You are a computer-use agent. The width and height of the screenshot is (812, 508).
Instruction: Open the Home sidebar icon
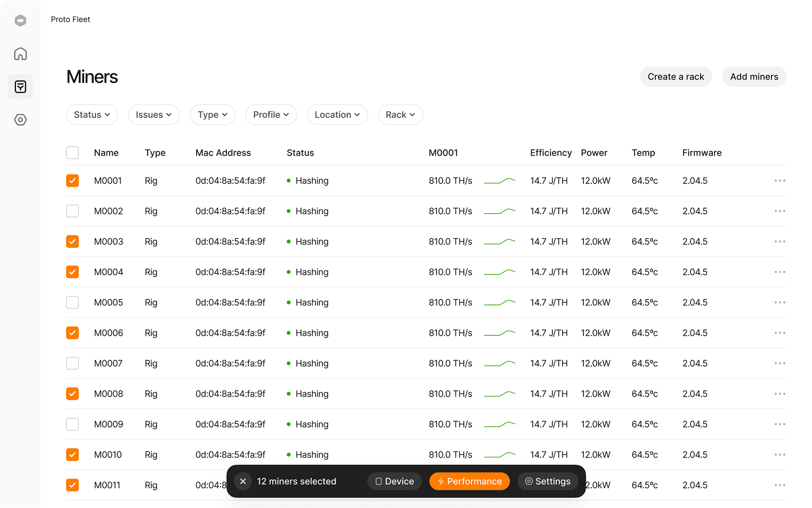(20, 54)
